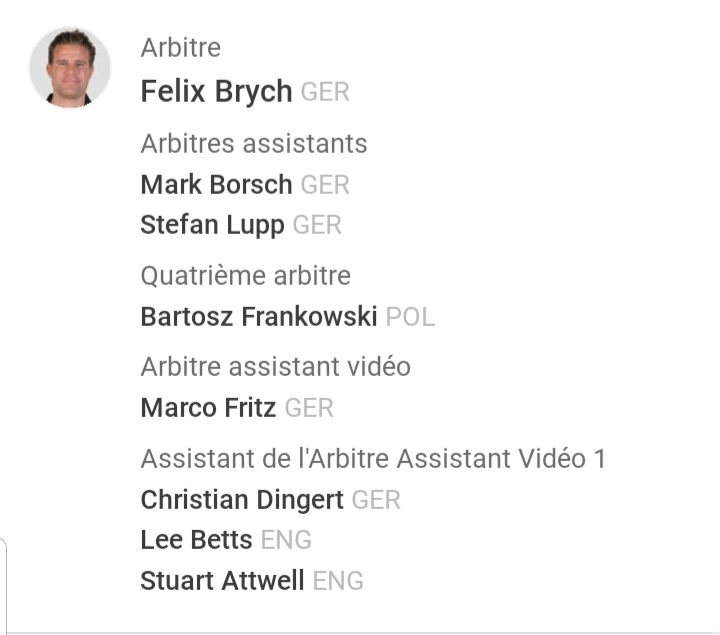720x635 pixels.
Task: Click Felix Brych's profile photo
Action: [x=70, y=67]
